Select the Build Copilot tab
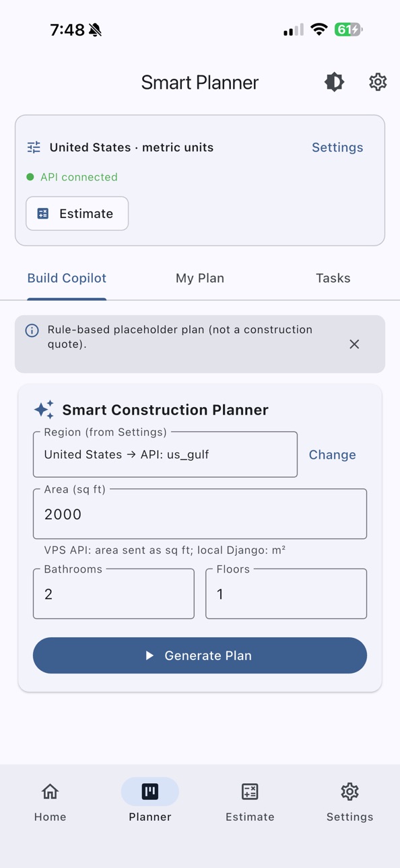The width and height of the screenshot is (400, 868). [x=67, y=278]
